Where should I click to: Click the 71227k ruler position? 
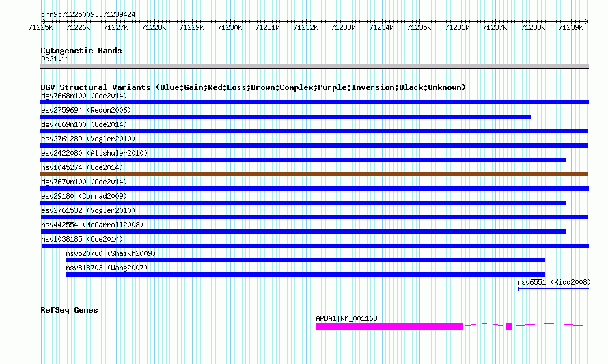(x=115, y=27)
